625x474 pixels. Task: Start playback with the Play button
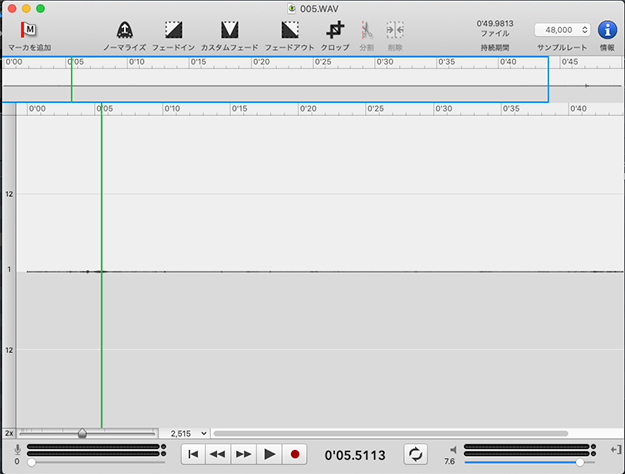(x=269, y=454)
